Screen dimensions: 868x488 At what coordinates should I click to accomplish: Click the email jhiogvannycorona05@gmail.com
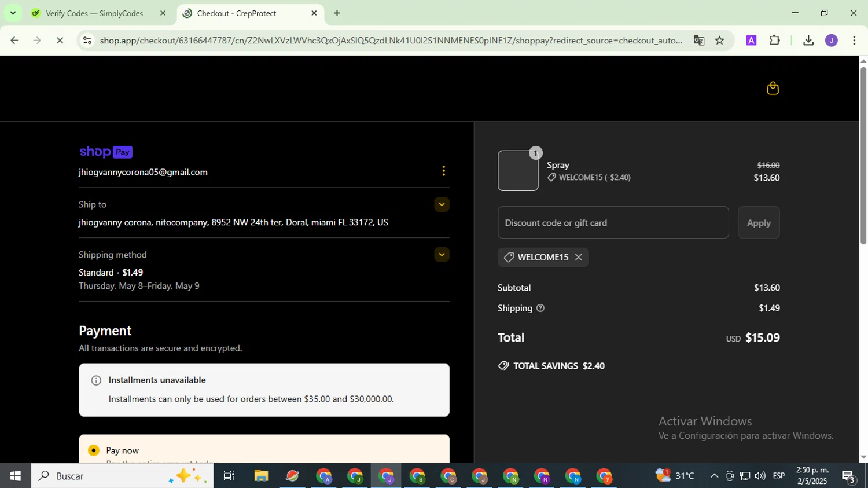[143, 173]
